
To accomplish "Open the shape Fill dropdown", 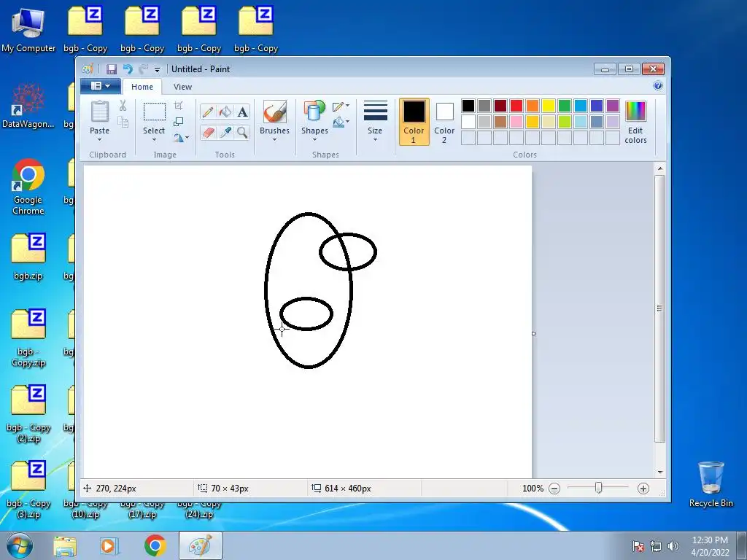I will (341, 122).
